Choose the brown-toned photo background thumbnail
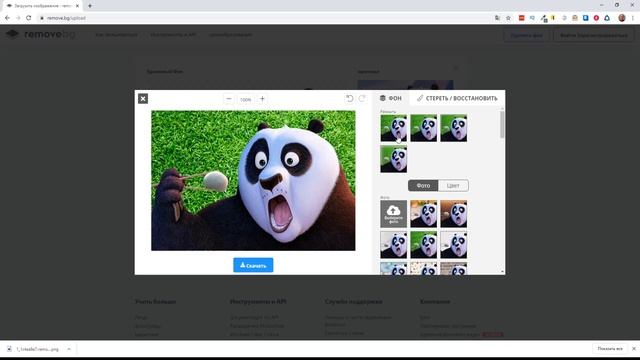640x360 pixels. (453, 213)
